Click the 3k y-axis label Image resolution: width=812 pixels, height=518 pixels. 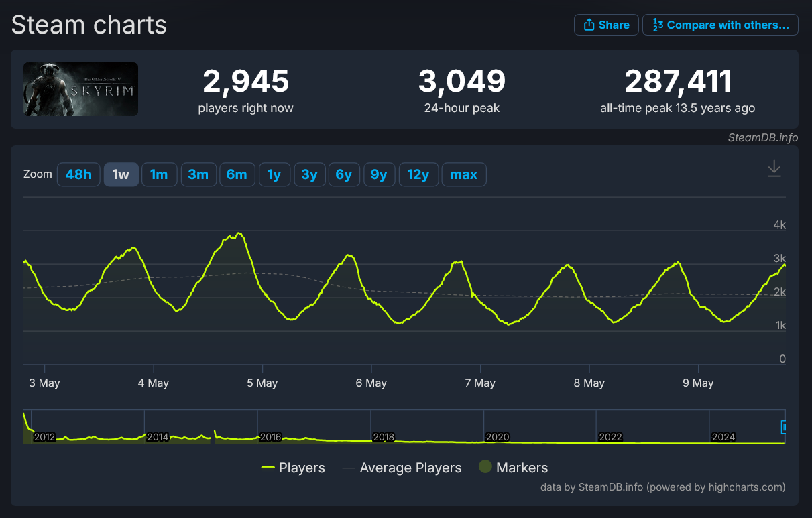pyautogui.click(x=779, y=258)
